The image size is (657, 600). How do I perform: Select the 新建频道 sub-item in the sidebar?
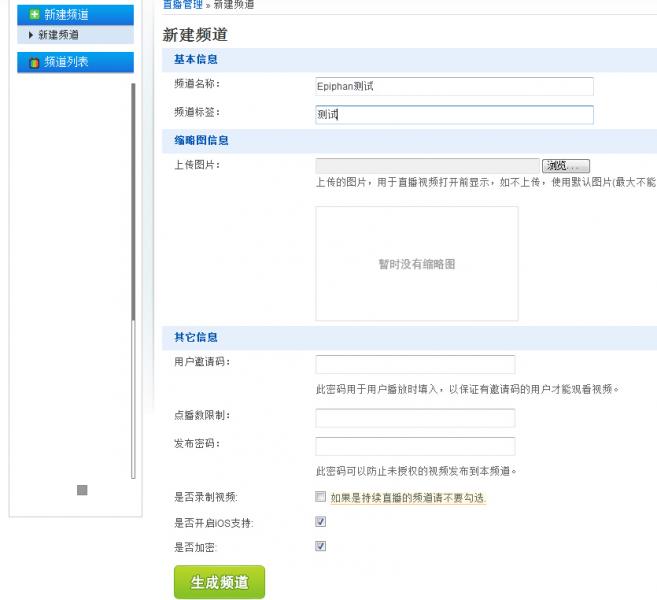point(58,35)
